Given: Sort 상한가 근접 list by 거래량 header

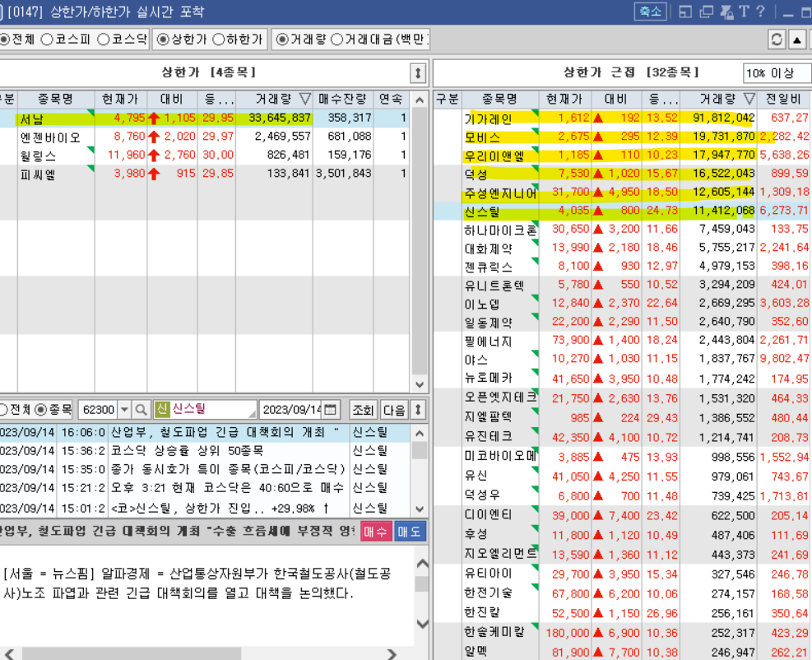Looking at the screenshot, I should pos(719,99).
